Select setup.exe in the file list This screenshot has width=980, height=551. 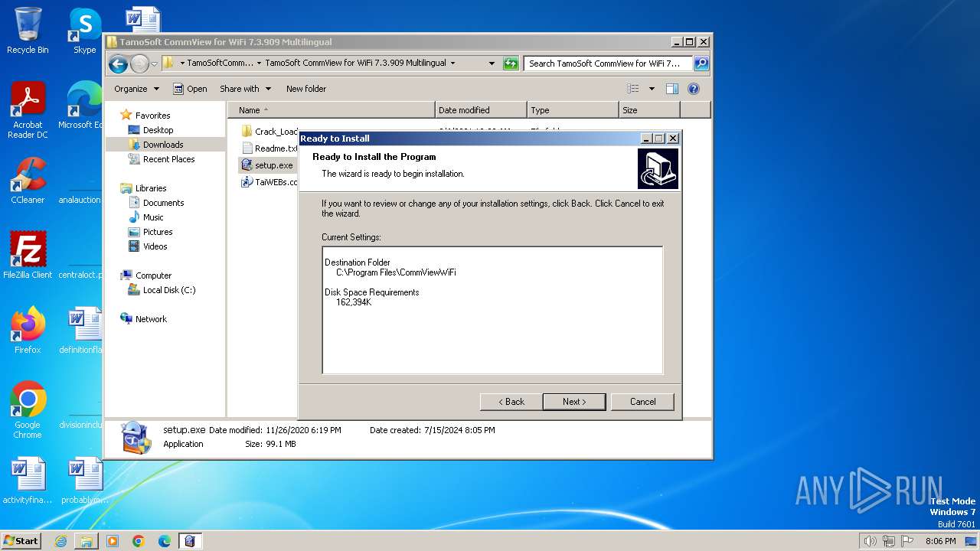coord(266,165)
